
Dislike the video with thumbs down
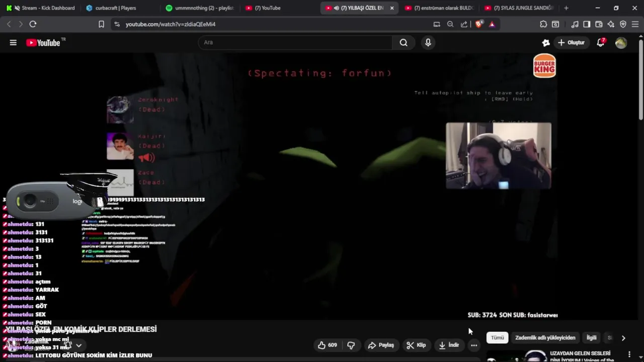point(351,345)
